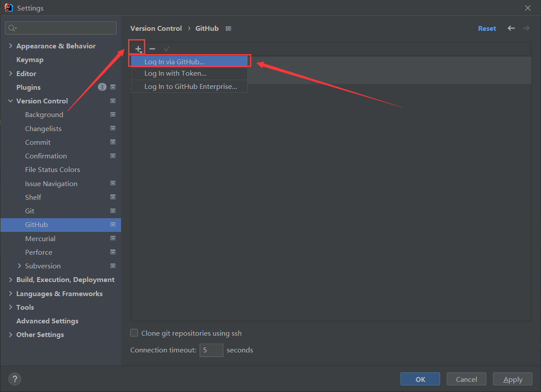Select Background under Version Control

click(44, 114)
